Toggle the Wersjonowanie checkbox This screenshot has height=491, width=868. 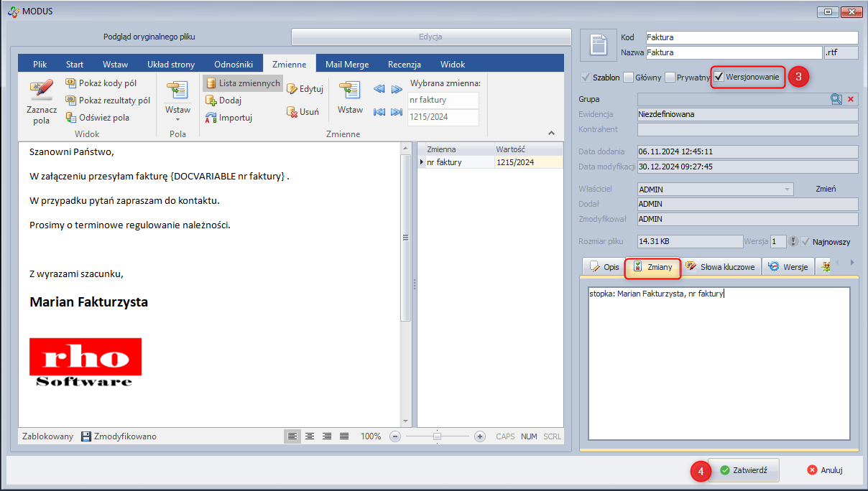[x=719, y=77]
